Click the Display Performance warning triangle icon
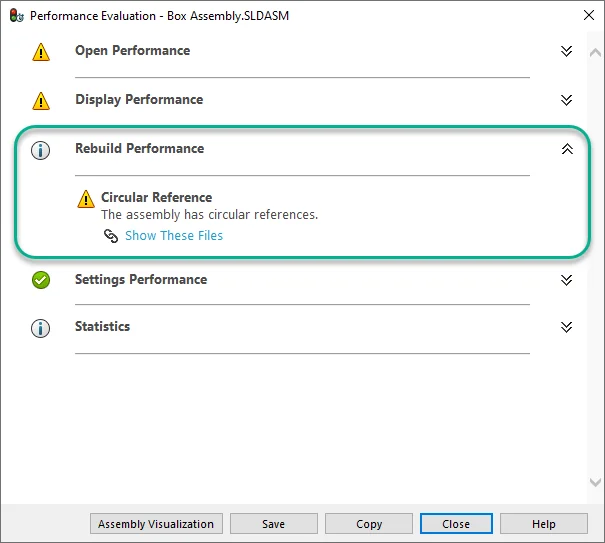 click(41, 101)
